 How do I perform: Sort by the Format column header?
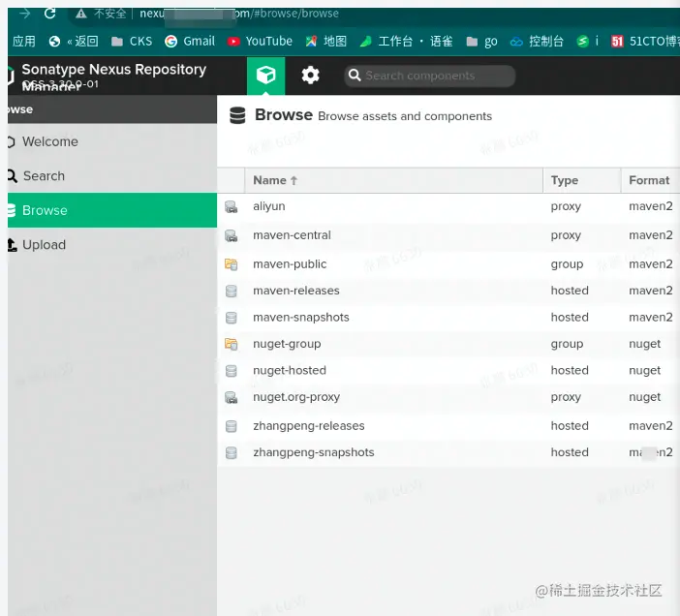coord(650,180)
